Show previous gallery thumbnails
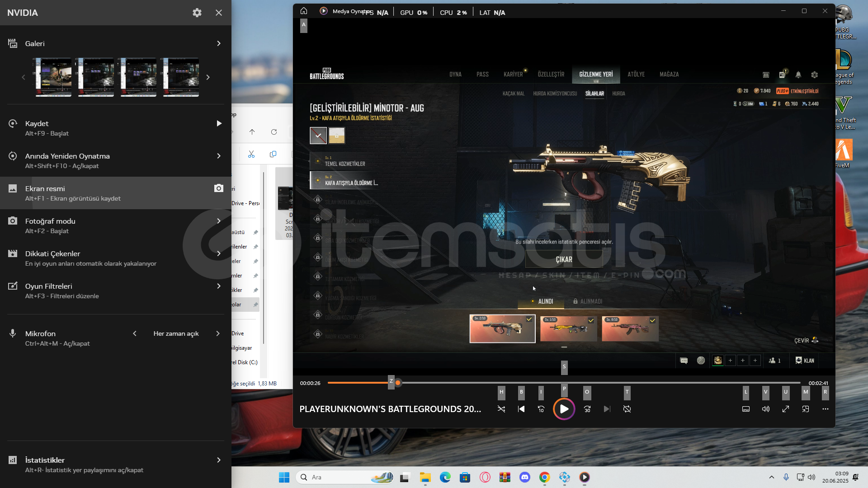Viewport: 868px width, 488px height. point(24,77)
